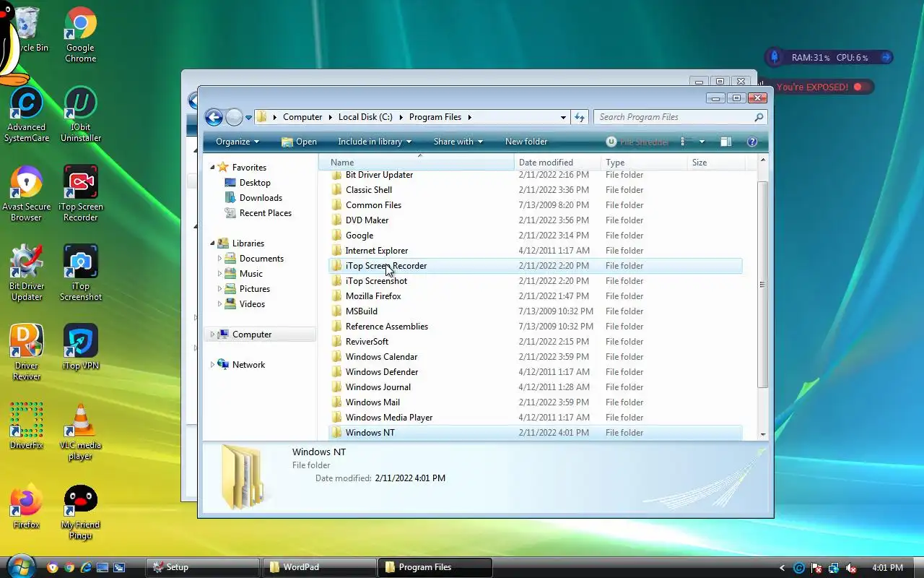Open the Explorer help icon

[751, 142]
